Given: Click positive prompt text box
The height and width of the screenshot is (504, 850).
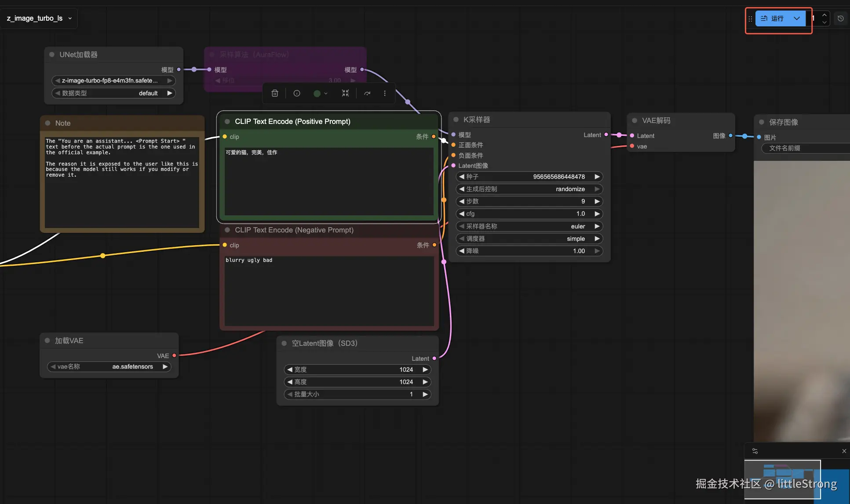Looking at the screenshot, I should pyautogui.click(x=329, y=181).
